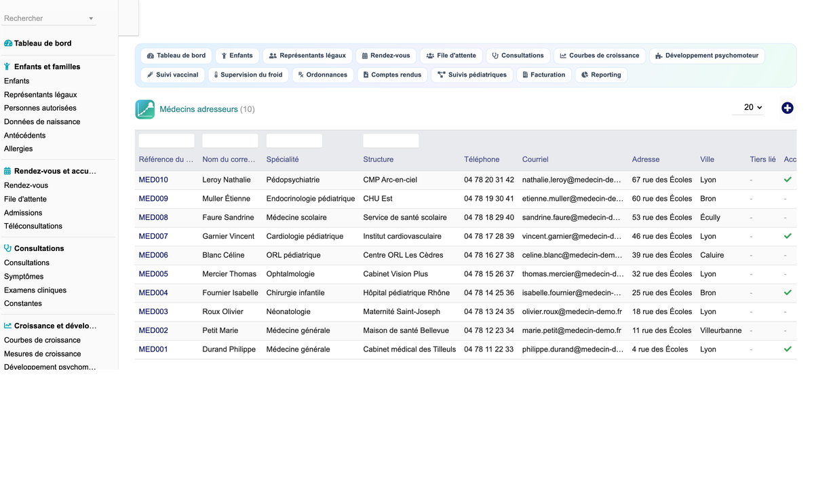
Task: Sort by the Ville column header
Action: [707, 159]
